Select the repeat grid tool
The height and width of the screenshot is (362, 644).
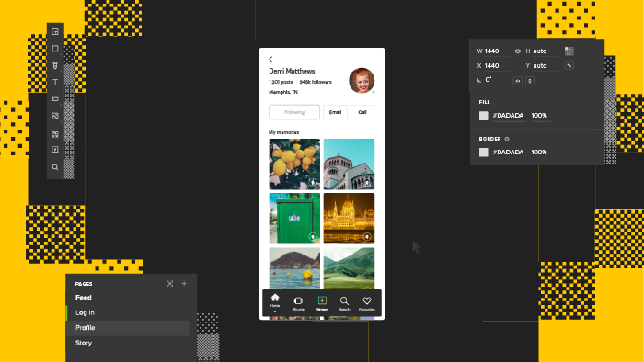[55, 134]
